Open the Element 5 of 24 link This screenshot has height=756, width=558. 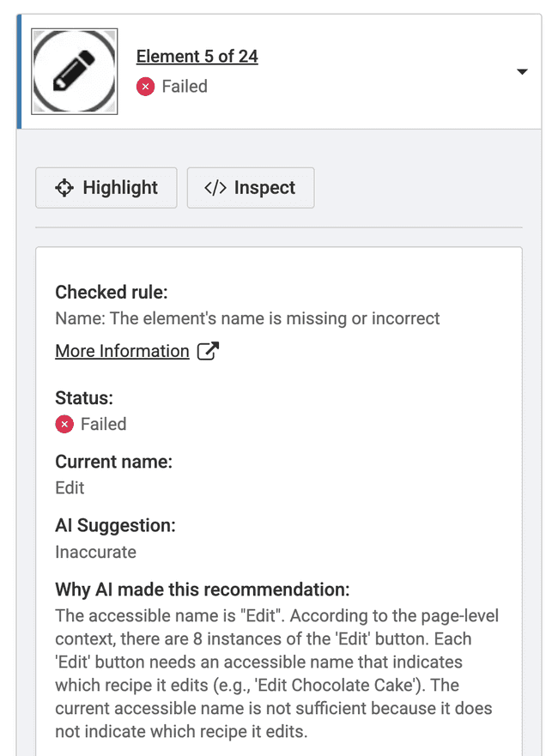click(x=197, y=56)
